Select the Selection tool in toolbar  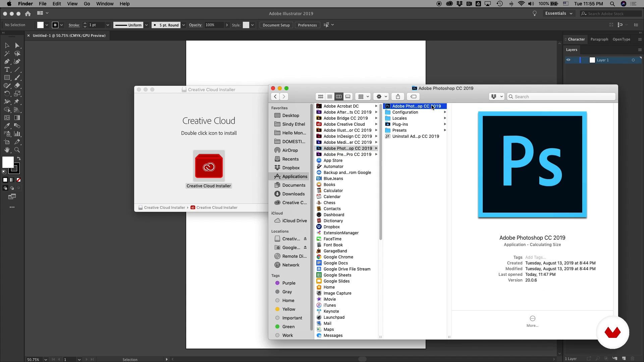click(7, 45)
